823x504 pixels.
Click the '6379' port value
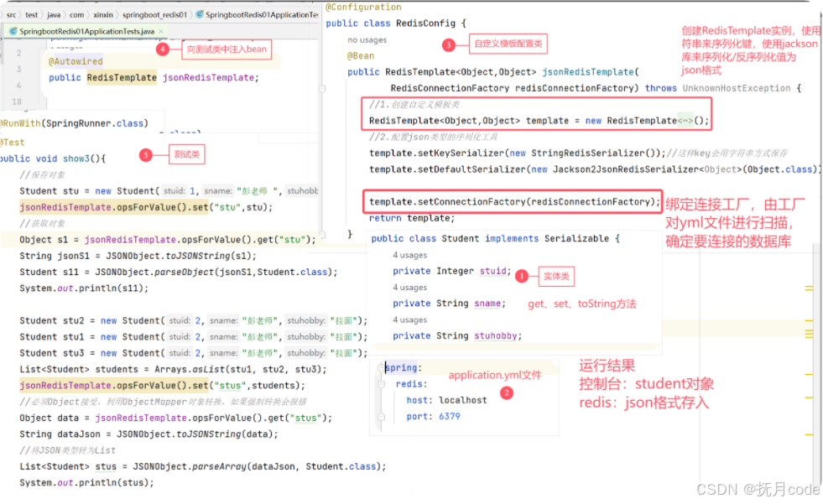coord(450,417)
